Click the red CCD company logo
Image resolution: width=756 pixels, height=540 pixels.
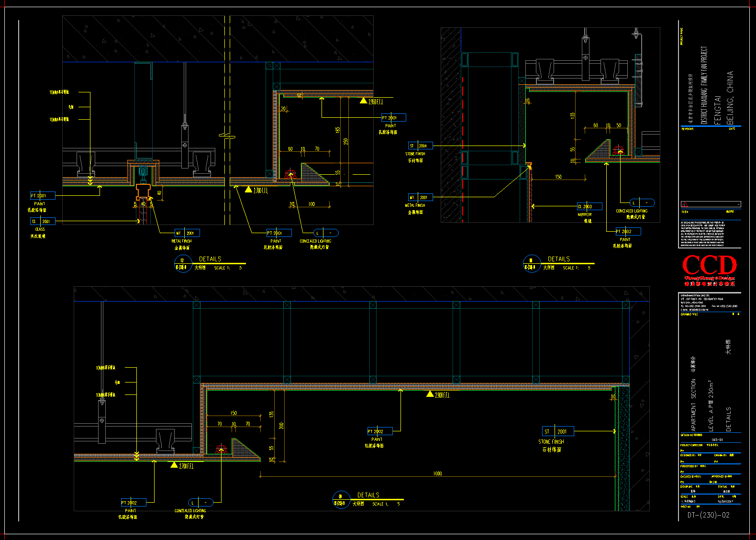[709, 266]
